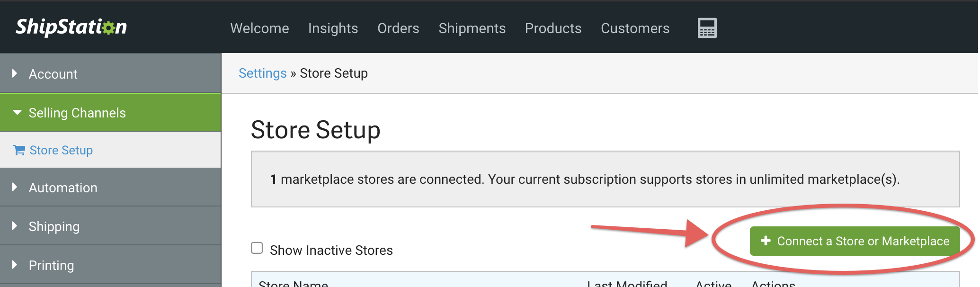The image size is (980, 287).
Task: Collapse the Selling Channels section arrow
Action: click(x=17, y=113)
